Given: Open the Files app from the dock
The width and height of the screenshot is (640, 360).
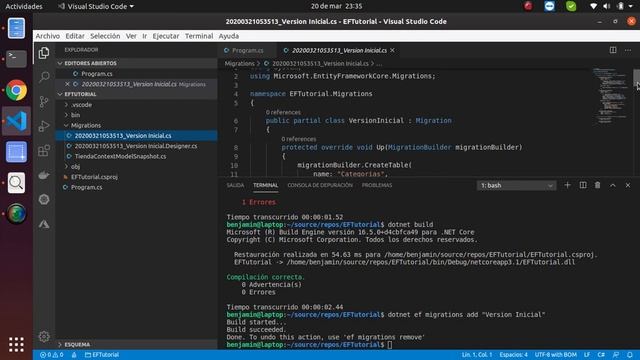Looking at the screenshot, I should point(16,28).
